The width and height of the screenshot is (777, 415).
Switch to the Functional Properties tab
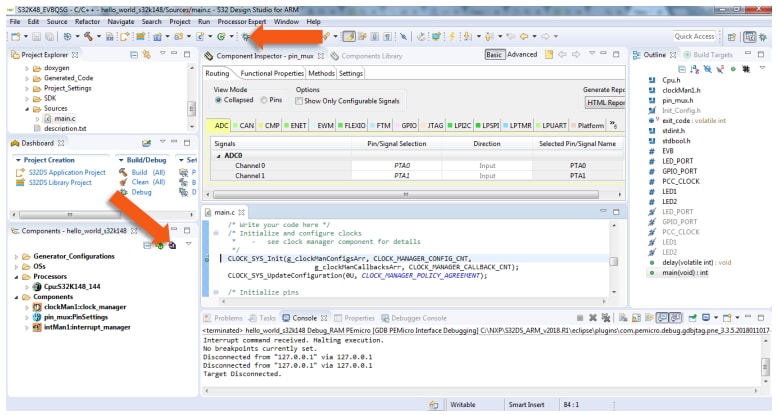pos(272,73)
